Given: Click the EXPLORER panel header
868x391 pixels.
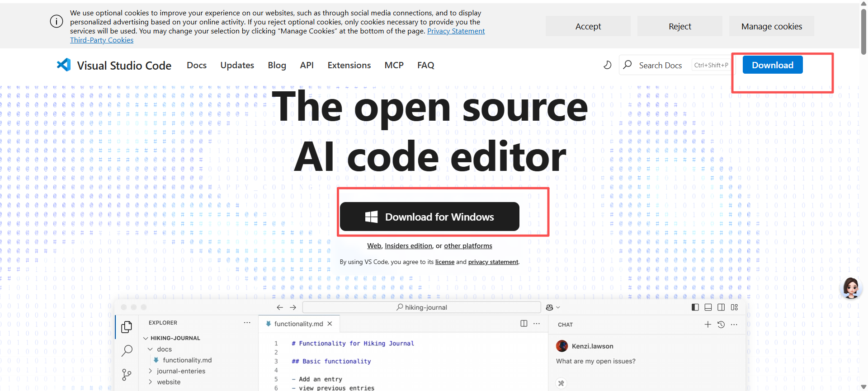Looking at the screenshot, I should pyautogui.click(x=163, y=323).
